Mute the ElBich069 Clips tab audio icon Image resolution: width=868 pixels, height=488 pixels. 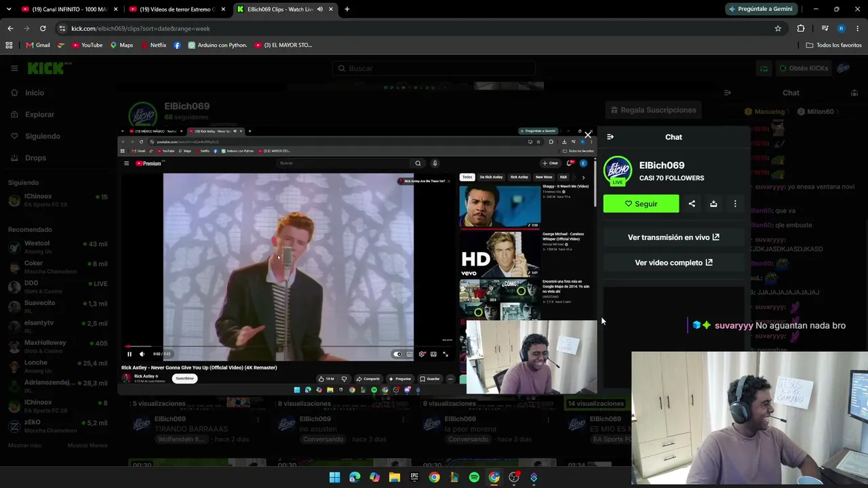tap(320, 9)
